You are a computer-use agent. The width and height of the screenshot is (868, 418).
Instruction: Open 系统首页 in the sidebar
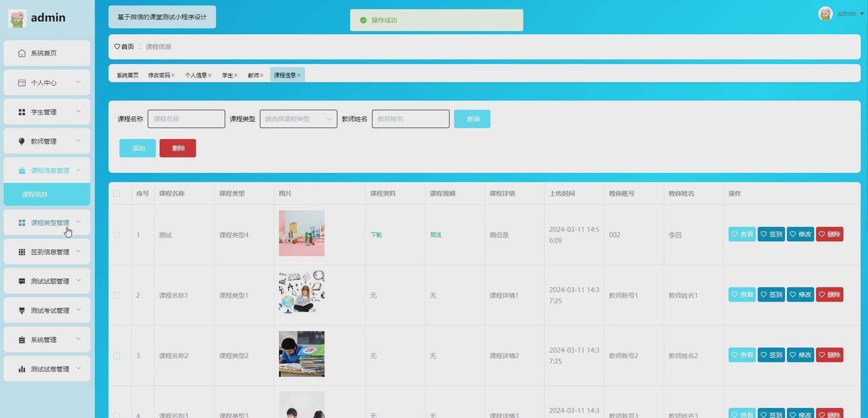click(47, 53)
